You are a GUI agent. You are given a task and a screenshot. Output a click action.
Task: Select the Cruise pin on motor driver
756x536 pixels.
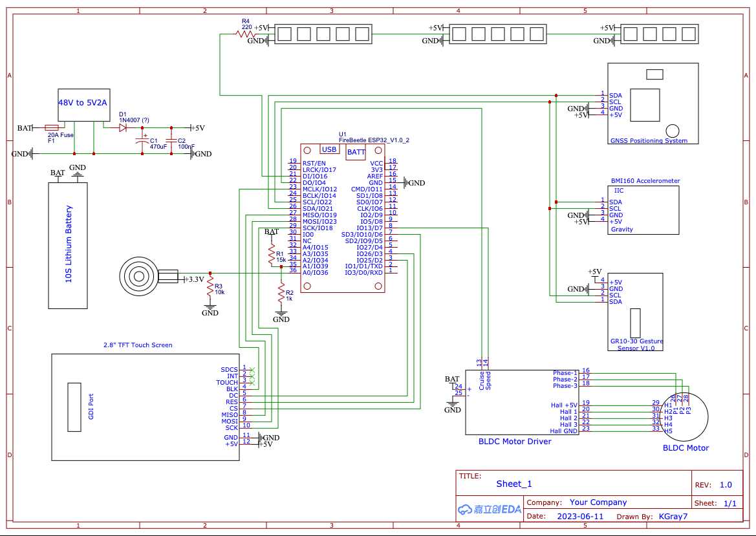coord(482,380)
